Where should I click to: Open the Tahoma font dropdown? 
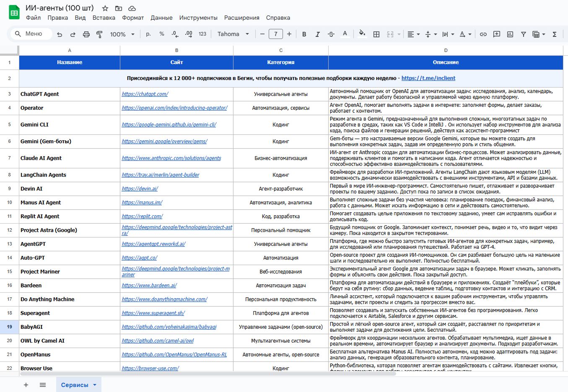click(233, 34)
